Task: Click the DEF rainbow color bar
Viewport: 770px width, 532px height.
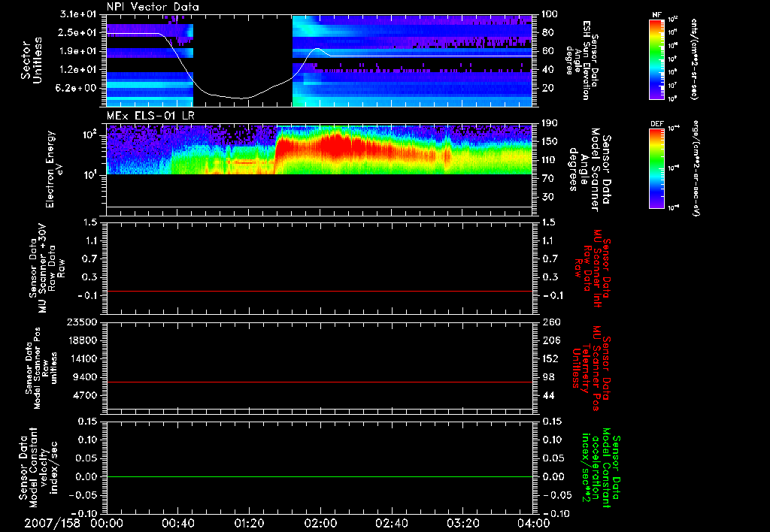Action: pyautogui.click(x=657, y=169)
